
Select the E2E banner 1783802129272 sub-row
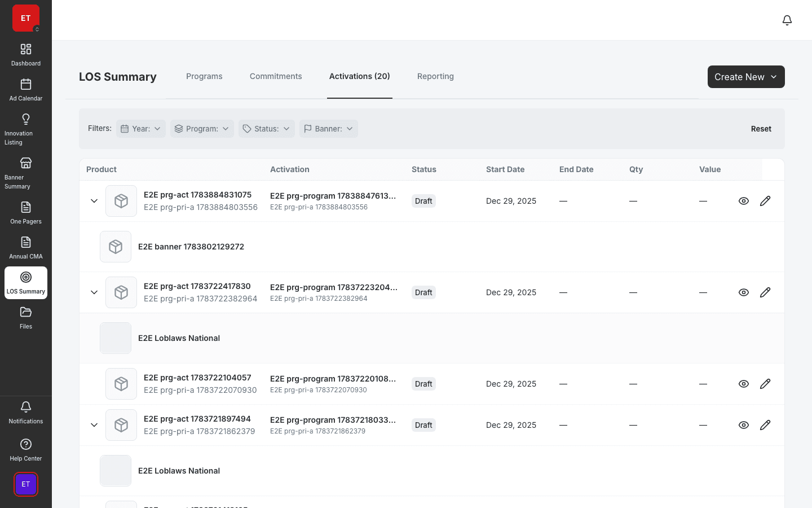point(432,247)
